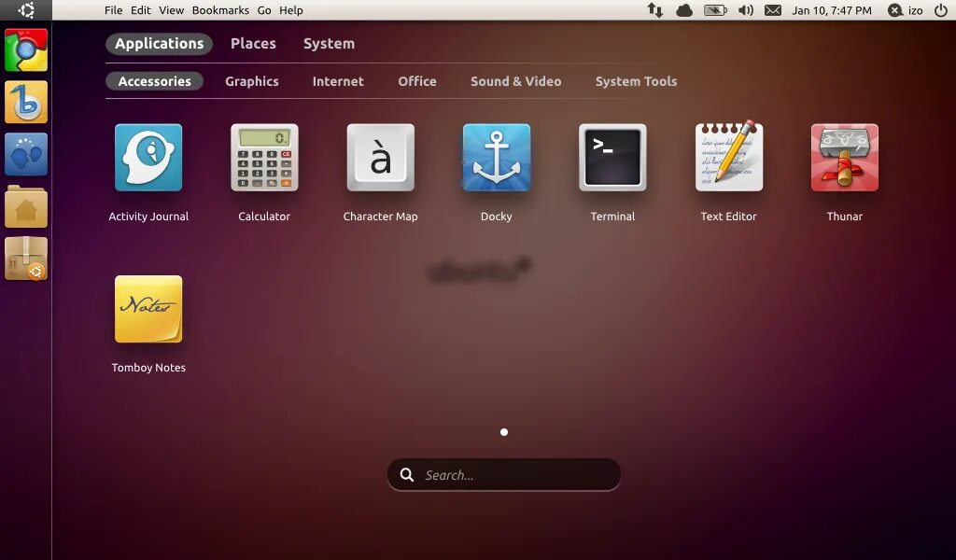Launch Docky from the Accessories grid
Viewport: 956px width, 560px height.
click(497, 158)
